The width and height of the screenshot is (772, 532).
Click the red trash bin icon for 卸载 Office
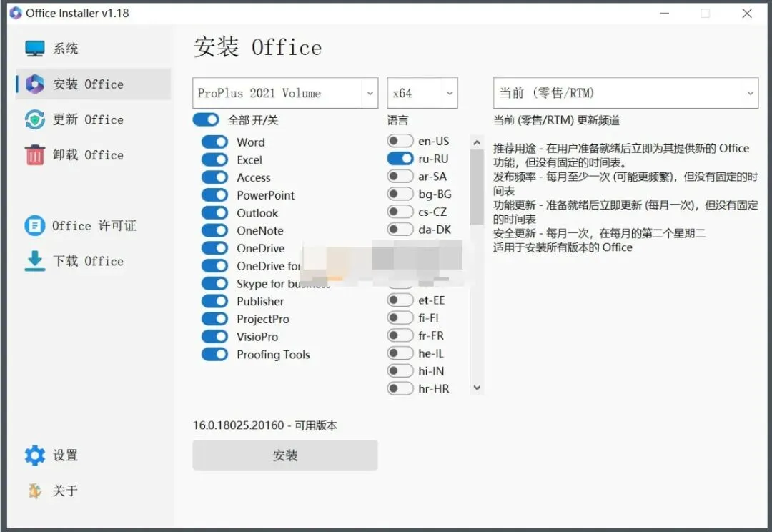[35, 155]
